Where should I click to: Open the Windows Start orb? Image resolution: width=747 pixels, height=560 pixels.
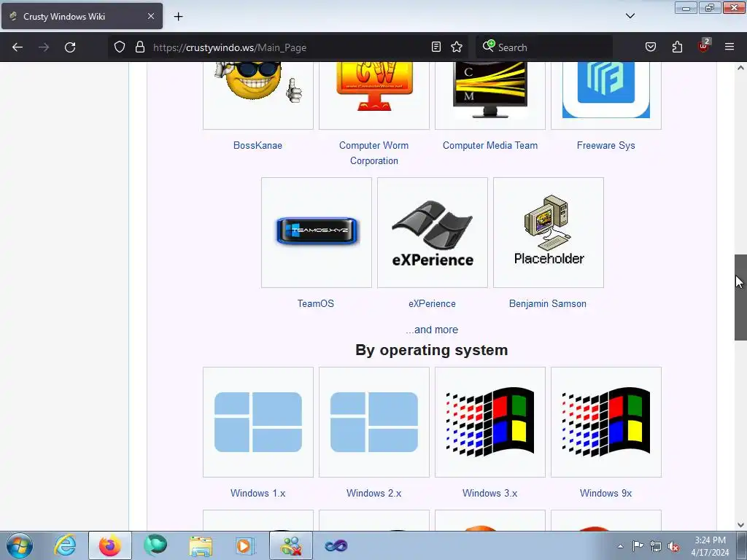point(20,545)
